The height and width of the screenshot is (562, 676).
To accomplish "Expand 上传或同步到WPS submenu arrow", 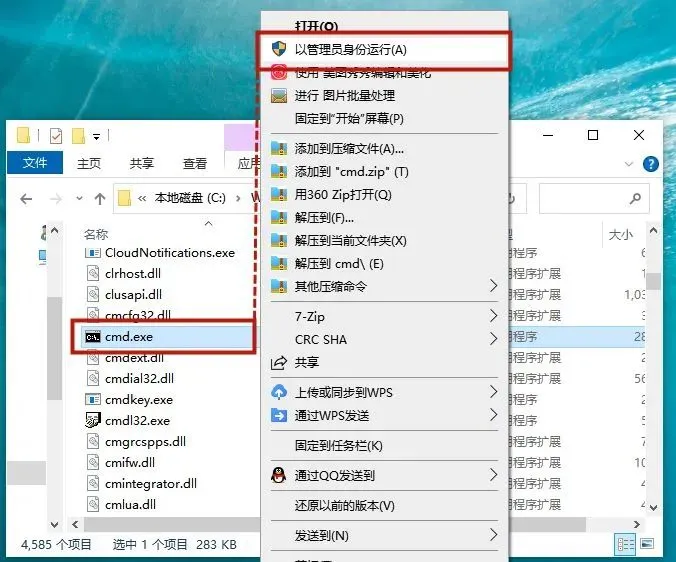I will [x=494, y=392].
